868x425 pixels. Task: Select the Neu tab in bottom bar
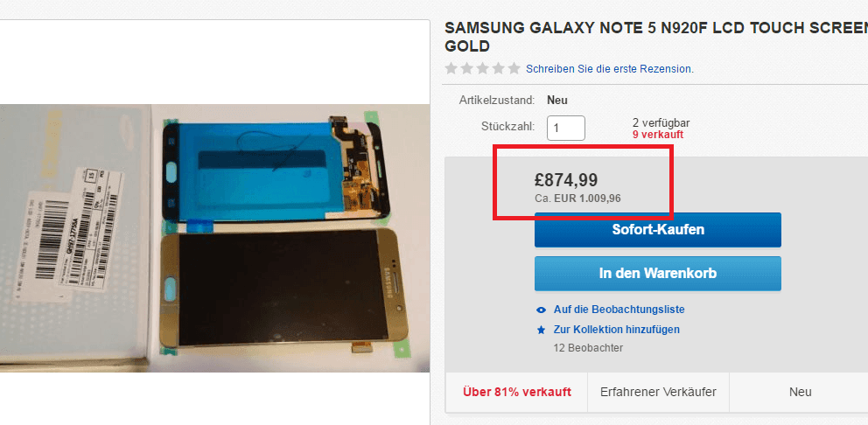[x=800, y=393]
